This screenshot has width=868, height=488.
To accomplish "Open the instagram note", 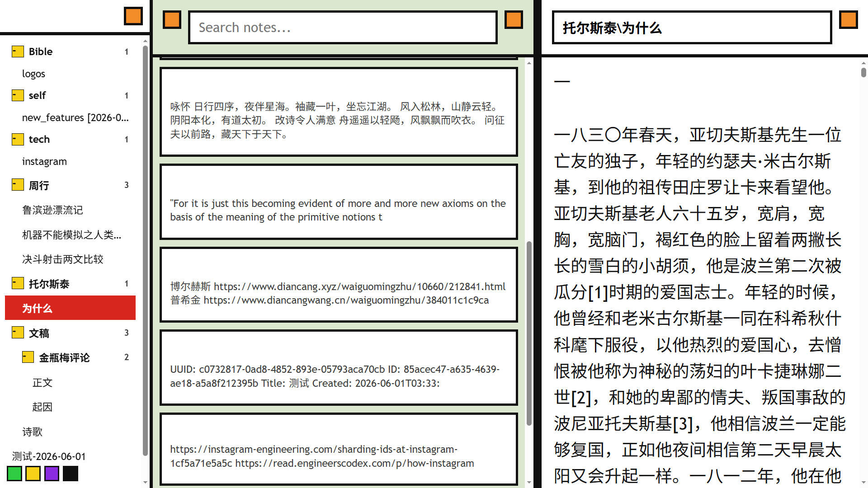I will point(70,161).
